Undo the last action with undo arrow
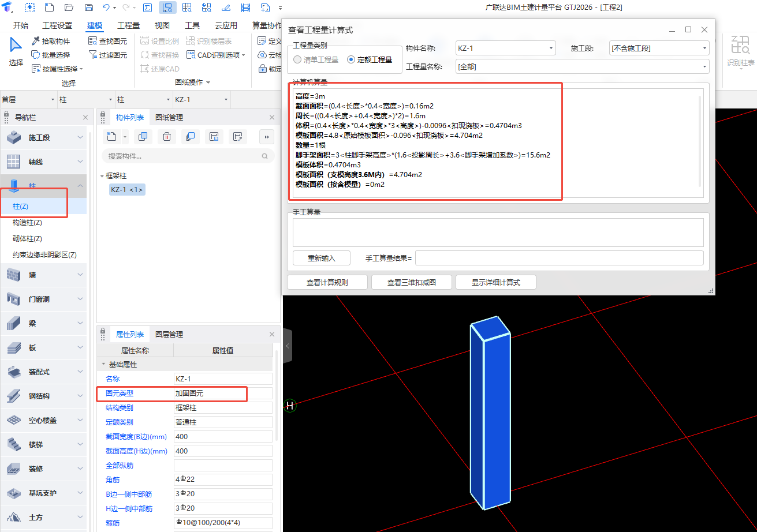 (x=106, y=8)
